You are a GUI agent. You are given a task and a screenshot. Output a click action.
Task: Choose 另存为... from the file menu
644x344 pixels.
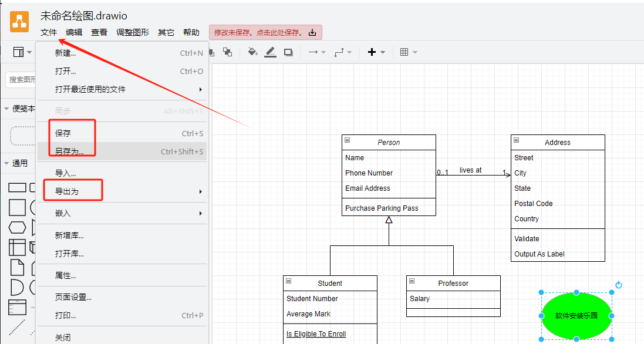point(69,151)
